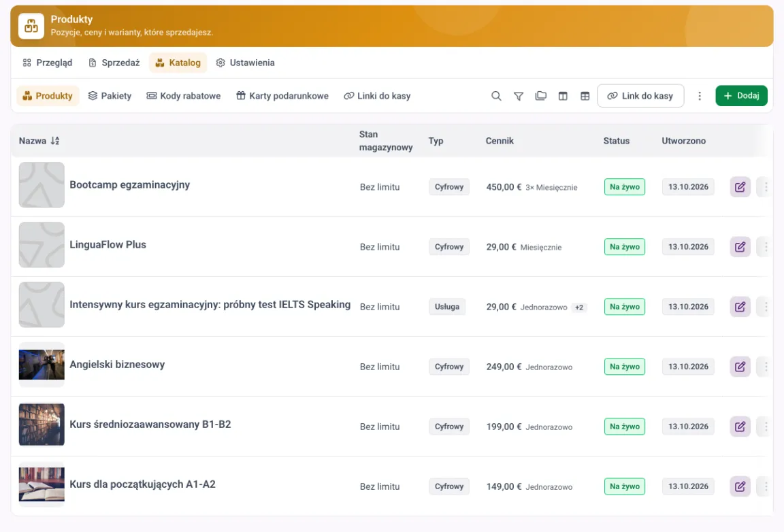
Task: Edit the IELTS Speaking course row
Action: pos(740,307)
